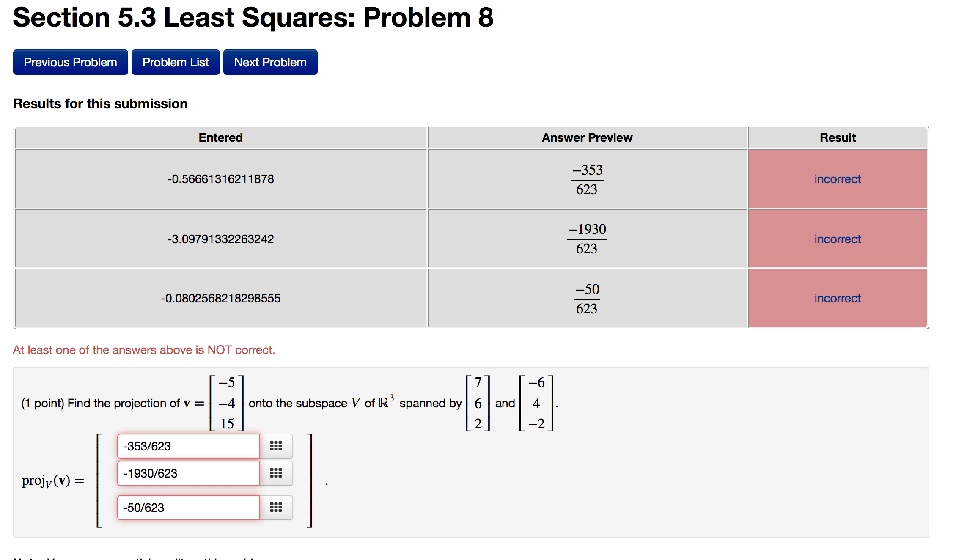The width and height of the screenshot is (978, 560).
Task: Advance to the Next Problem
Action: (x=270, y=62)
